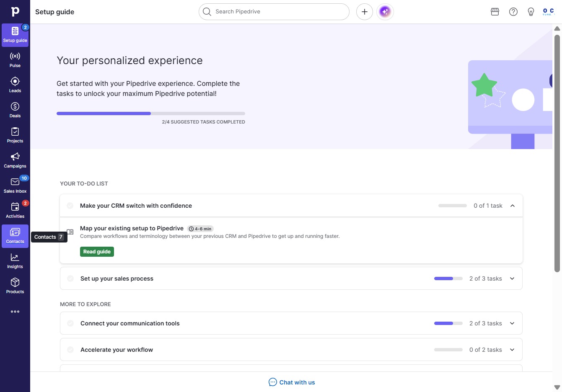Expand the Accelerate your workflow chevron
Viewport: 562px width, 392px height.
tap(512, 350)
